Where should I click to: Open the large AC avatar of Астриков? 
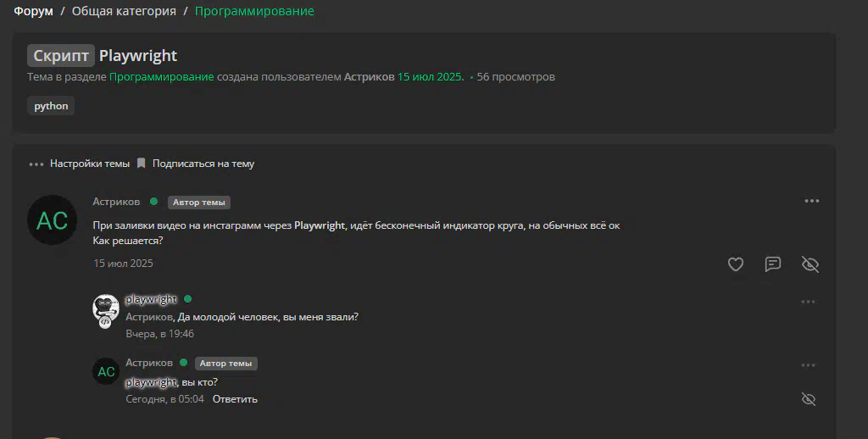point(52,219)
